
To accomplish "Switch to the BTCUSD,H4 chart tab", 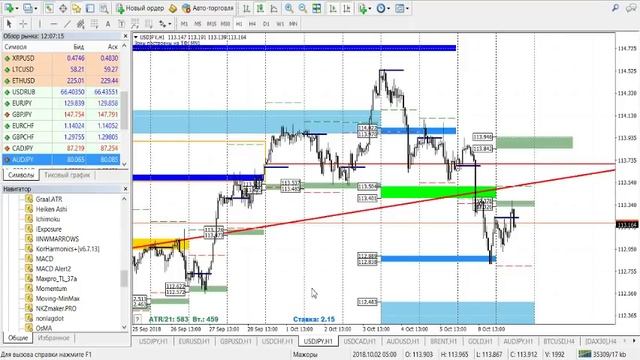I will click(559, 341).
